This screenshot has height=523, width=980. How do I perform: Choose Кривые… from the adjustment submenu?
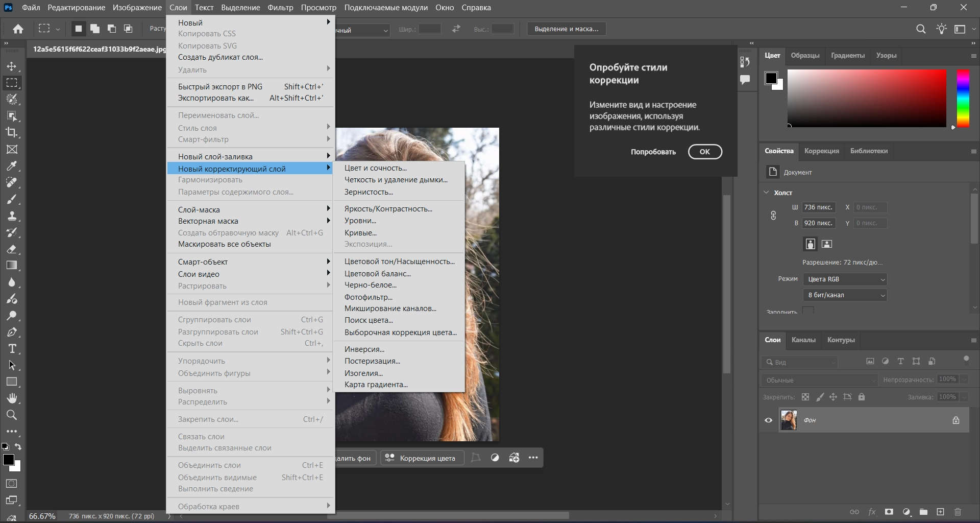pyautogui.click(x=360, y=233)
